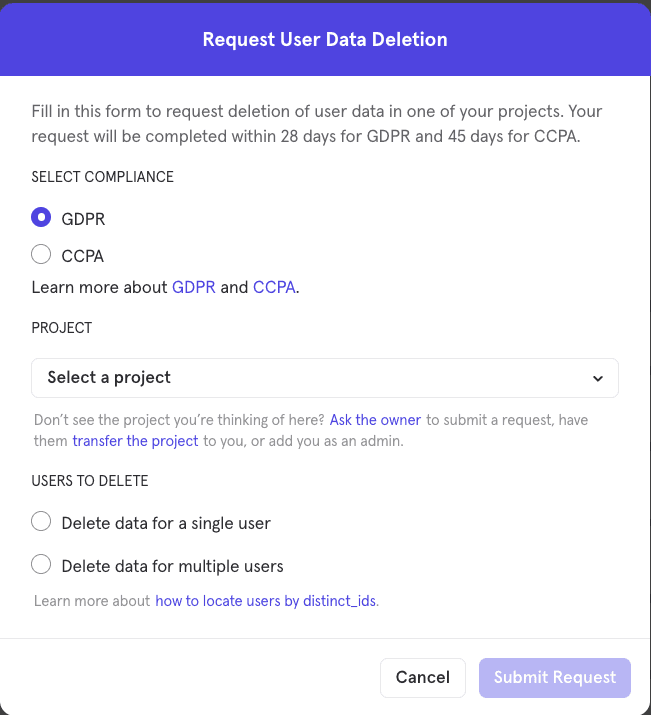Viewport: 651px width, 715px height.
Task: Click the multiple users radio circle
Action: point(41,565)
